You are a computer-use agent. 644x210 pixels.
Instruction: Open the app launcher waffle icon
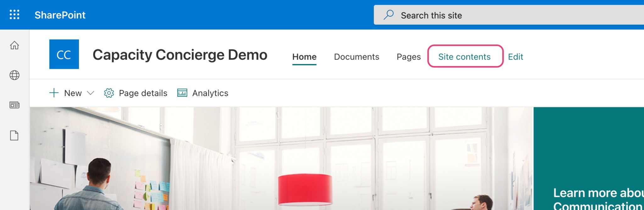[14, 15]
